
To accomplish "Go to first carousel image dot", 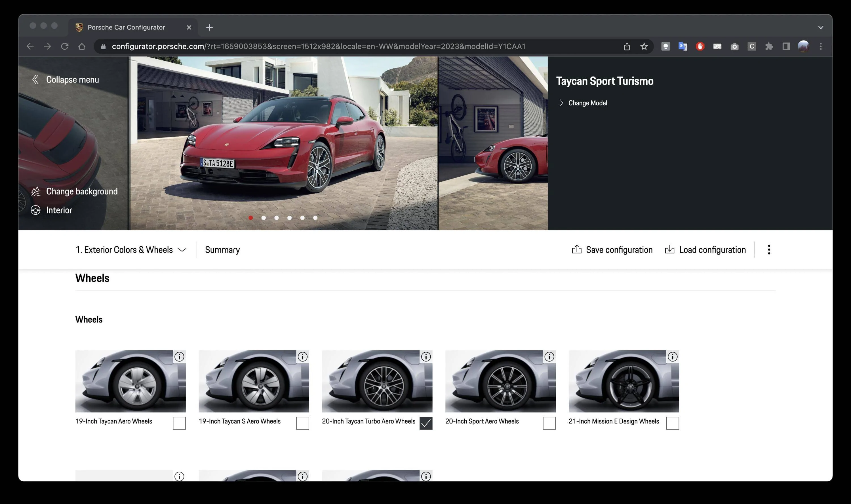I will pos(251,218).
